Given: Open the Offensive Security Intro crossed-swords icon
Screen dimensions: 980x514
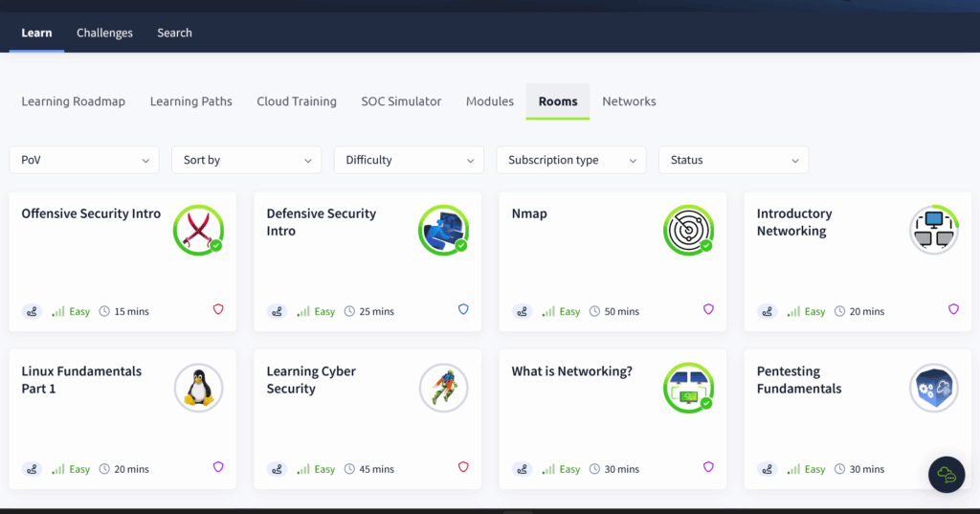Looking at the screenshot, I should tap(199, 230).
